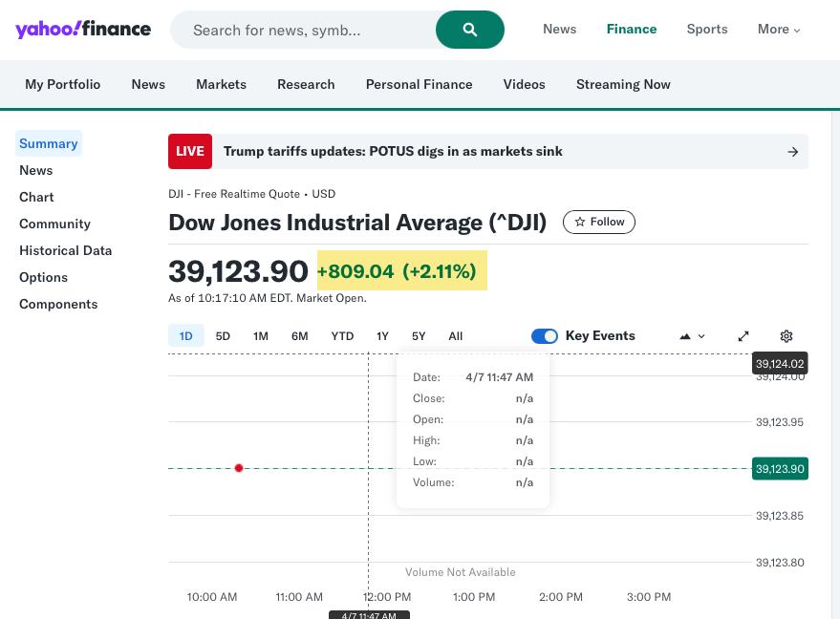Click the 39,123.85 axis value
Image resolution: width=840 pixels, height=619 pixels.
tap(780, 516)
